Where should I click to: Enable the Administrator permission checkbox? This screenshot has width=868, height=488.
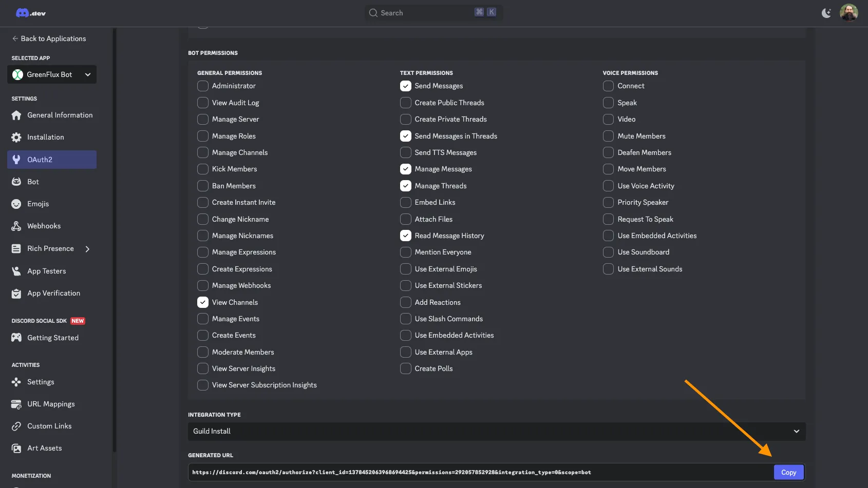click(x=203, y=86)
